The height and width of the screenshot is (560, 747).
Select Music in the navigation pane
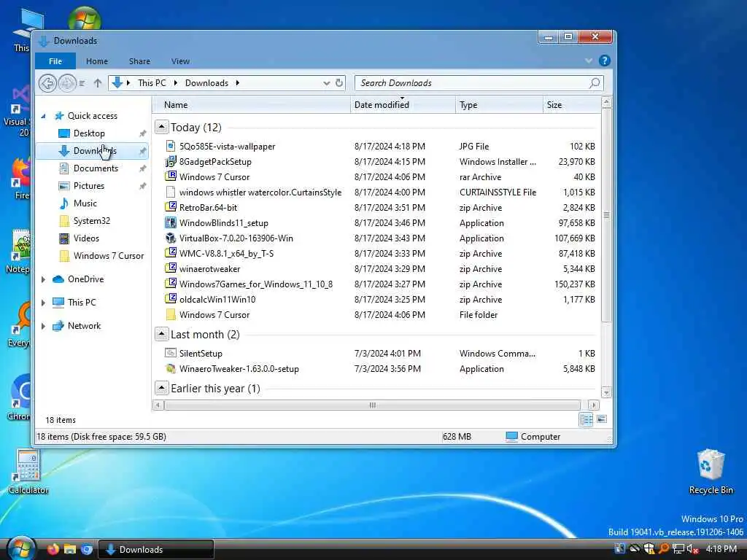click(x=85, y=203)
